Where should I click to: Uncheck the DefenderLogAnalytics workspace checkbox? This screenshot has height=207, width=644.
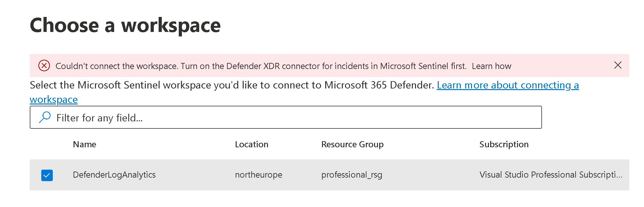click(47, 175)
